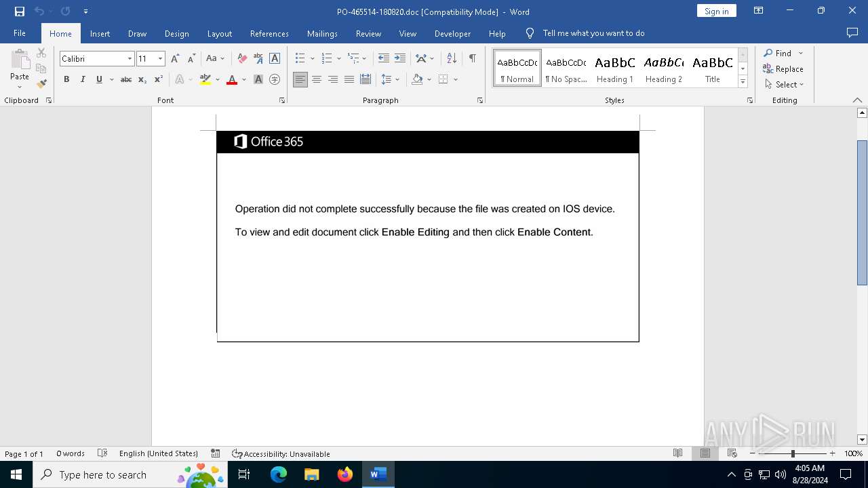Switch to the Developer tab
This screenshot has width=868, height=488.
(x=452, y=33)
